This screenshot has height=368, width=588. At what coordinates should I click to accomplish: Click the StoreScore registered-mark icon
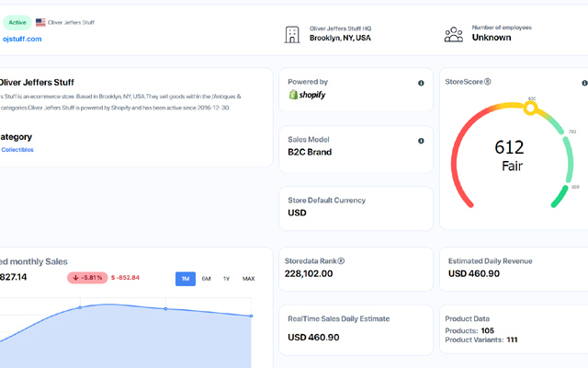tap(488, 82)
